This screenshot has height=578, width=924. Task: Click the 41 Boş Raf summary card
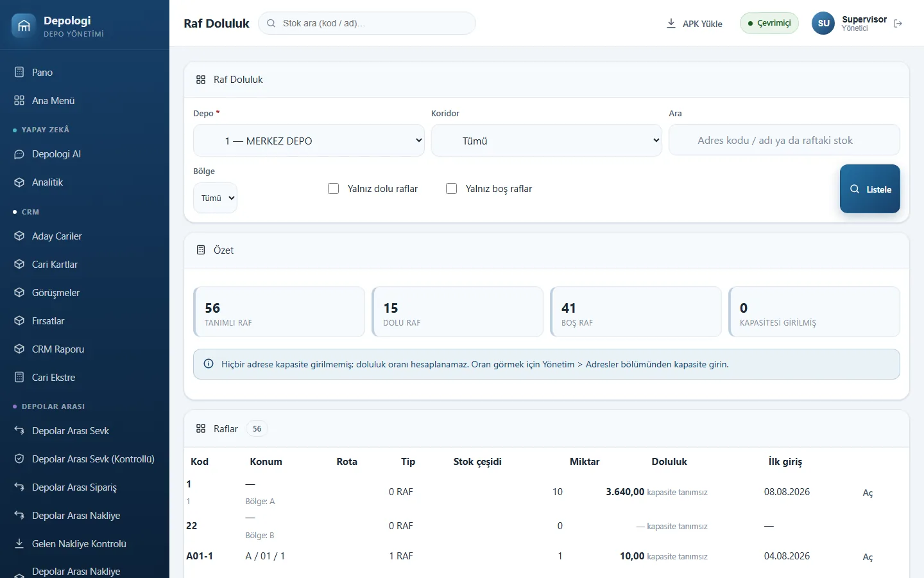point(636,312)
